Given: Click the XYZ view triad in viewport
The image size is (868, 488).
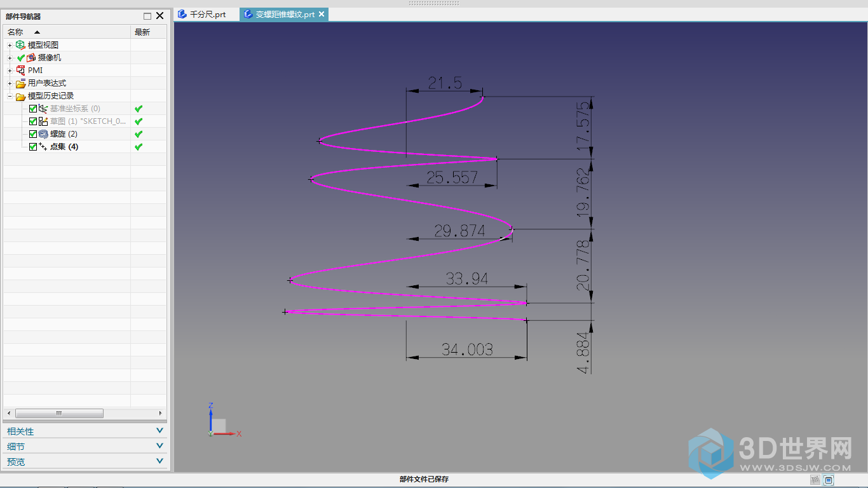Looking at the screenshot, I should (x=224, y=420).
